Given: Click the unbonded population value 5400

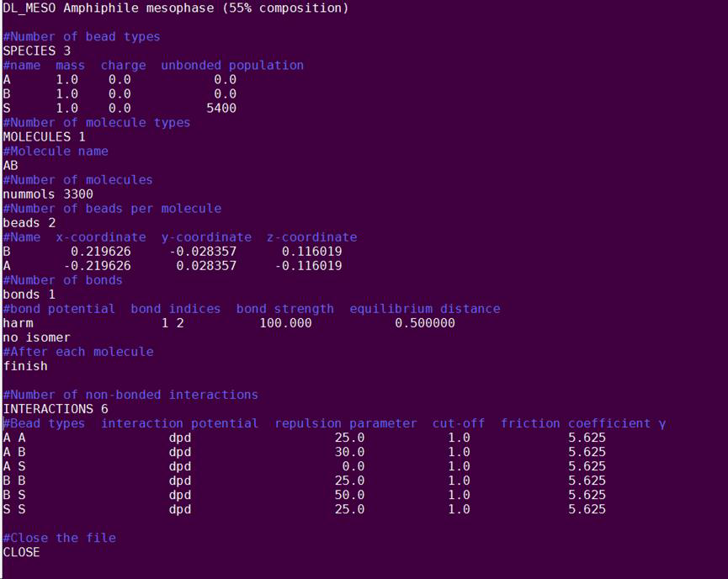Looking at the screenshot, I should pyautogui.click(x=221, y=109).
